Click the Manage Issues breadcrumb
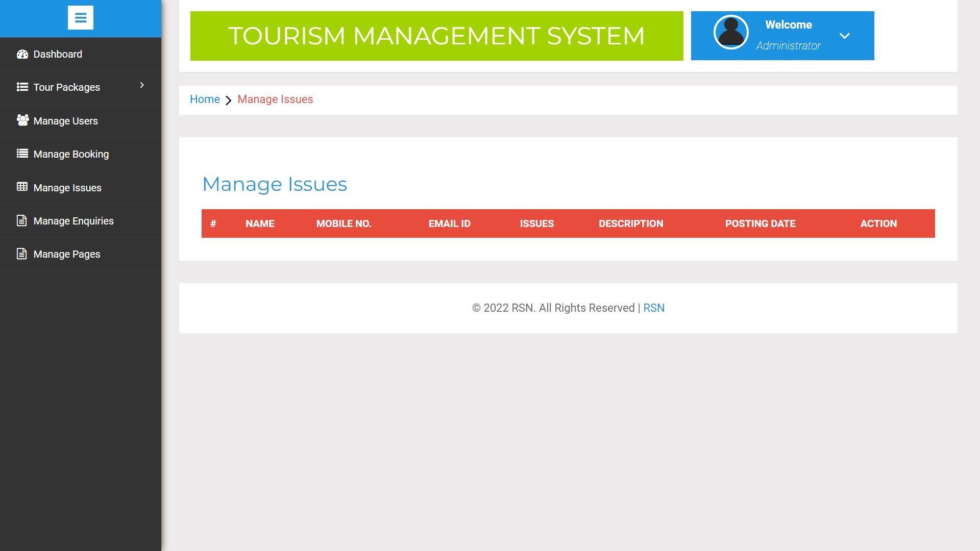Image resolution: width=980 pixels, height=551 pixels. (x=275, y=99)
